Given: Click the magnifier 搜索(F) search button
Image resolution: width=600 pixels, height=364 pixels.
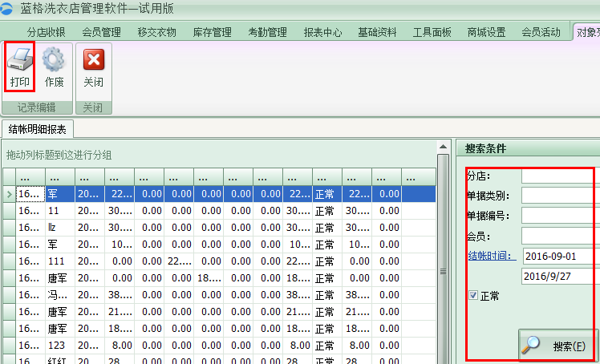Looking at the screenshot, I should [x=557, y=346].
